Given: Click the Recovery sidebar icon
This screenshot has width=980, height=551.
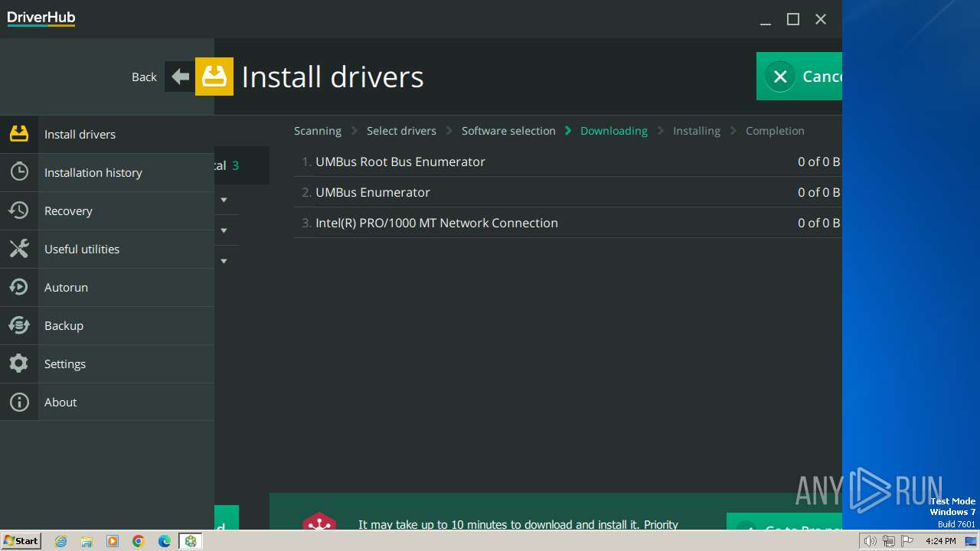Looking at the screenshot, I should click(19, 210).
